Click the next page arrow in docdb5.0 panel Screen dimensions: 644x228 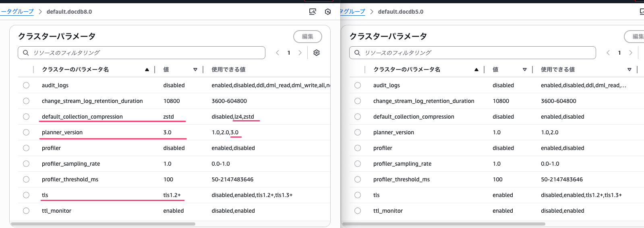click(x=631, y=53)
